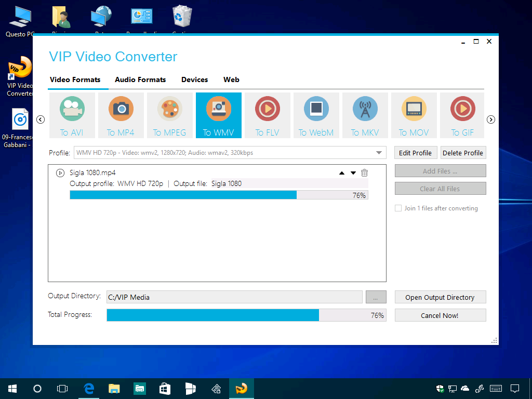The image size is (532, 399).
Task: Click VIP Video Converter taskbar icon
Action: point(242,389)
